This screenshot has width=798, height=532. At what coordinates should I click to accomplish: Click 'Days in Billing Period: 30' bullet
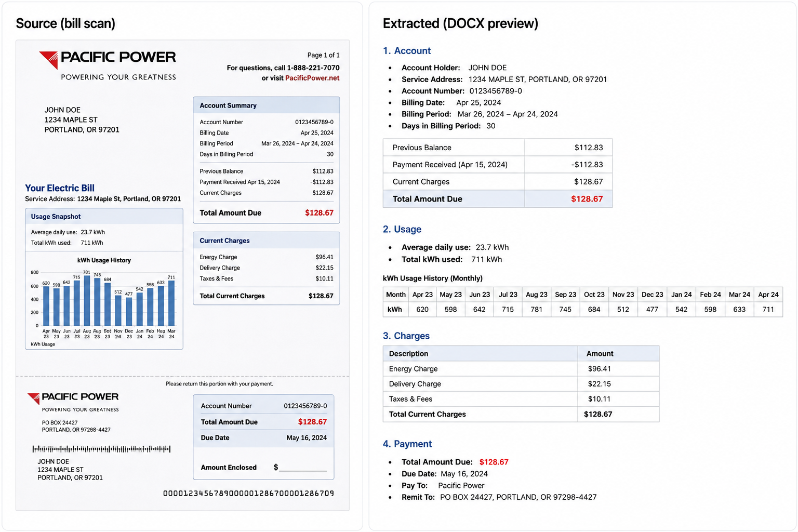click(x=448, y=126)
